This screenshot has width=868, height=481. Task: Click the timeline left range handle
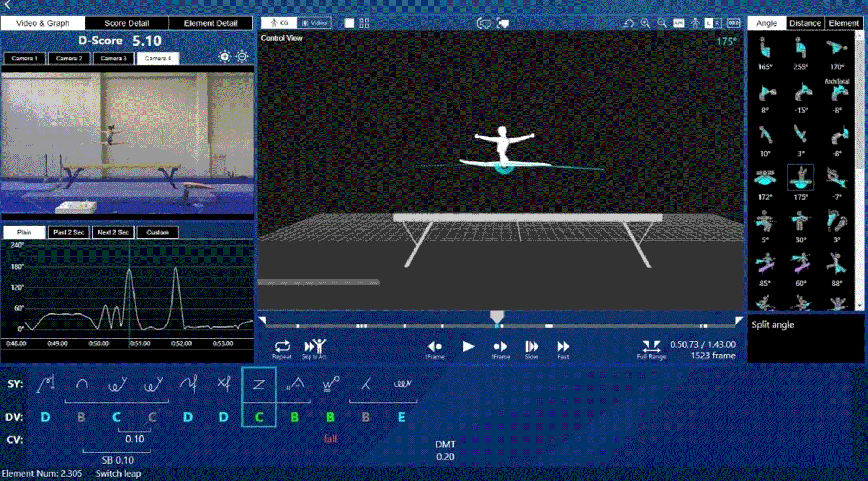[x=263, y=320]
